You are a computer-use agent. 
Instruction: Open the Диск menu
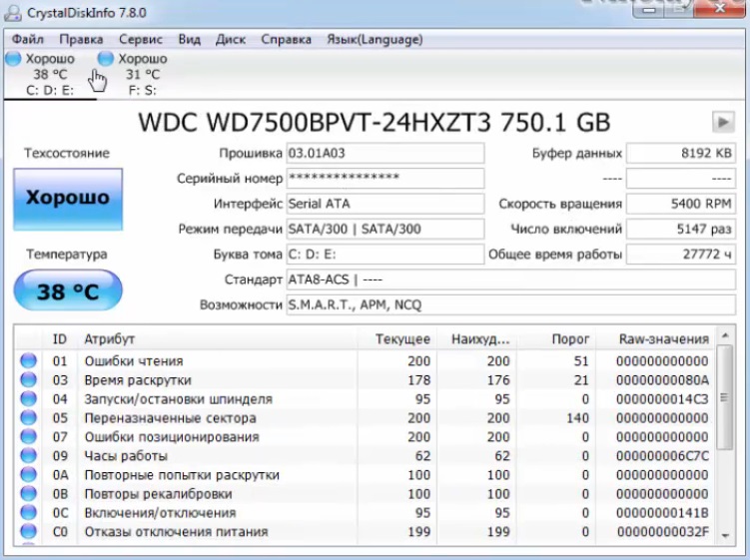coord(231,40)
